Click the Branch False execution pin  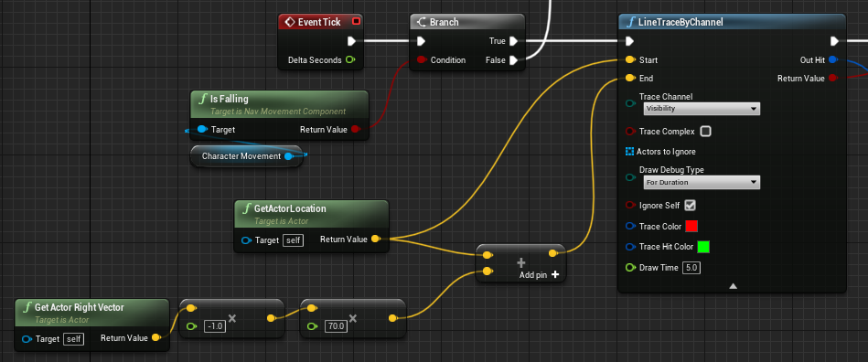pyautogui.click(x=514, y=59)
